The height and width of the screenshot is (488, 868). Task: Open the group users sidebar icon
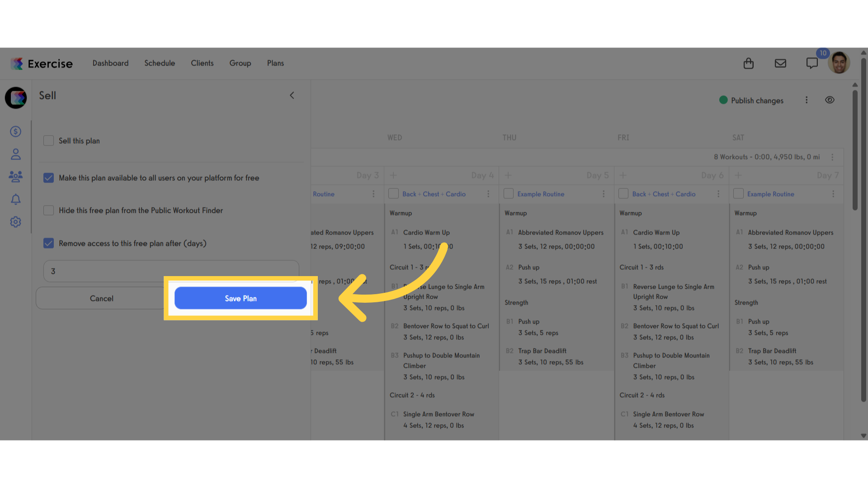[x=16, y=177]
